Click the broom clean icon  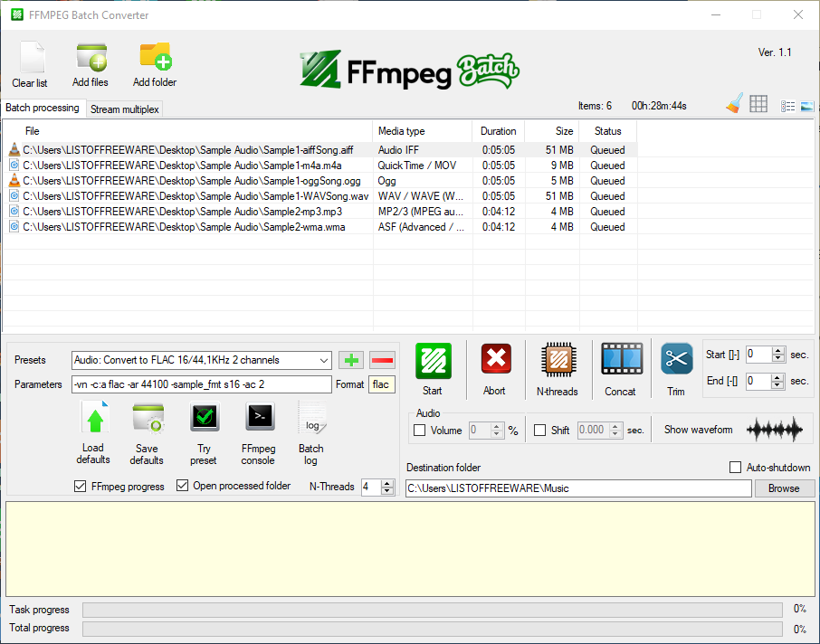pyautogui.click(x=734, y=103)
